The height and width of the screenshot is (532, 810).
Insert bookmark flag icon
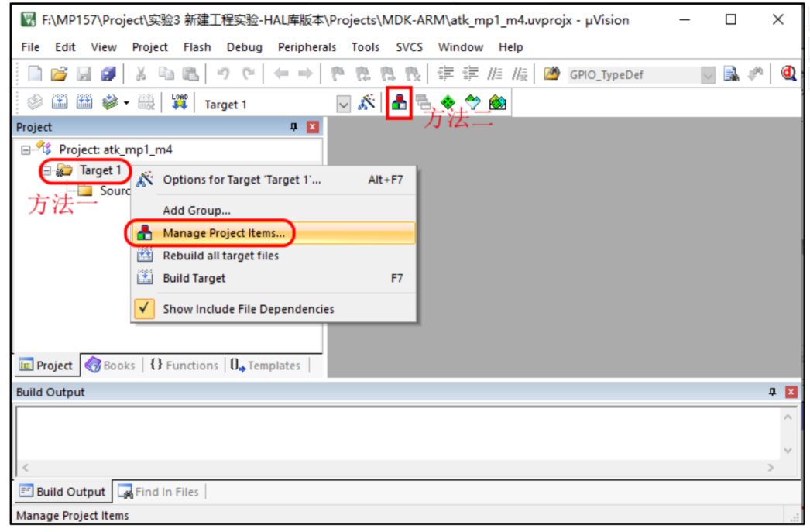[338, 74]
